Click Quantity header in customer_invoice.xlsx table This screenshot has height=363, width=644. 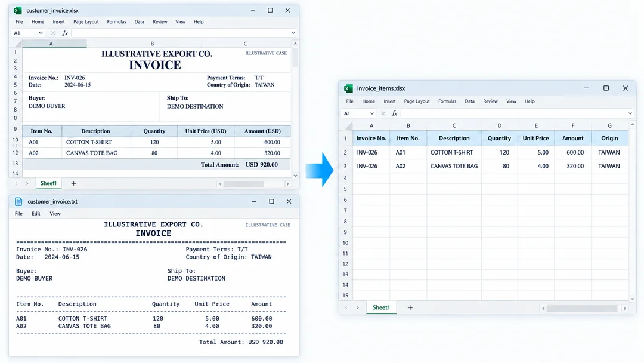pos(154,131)
